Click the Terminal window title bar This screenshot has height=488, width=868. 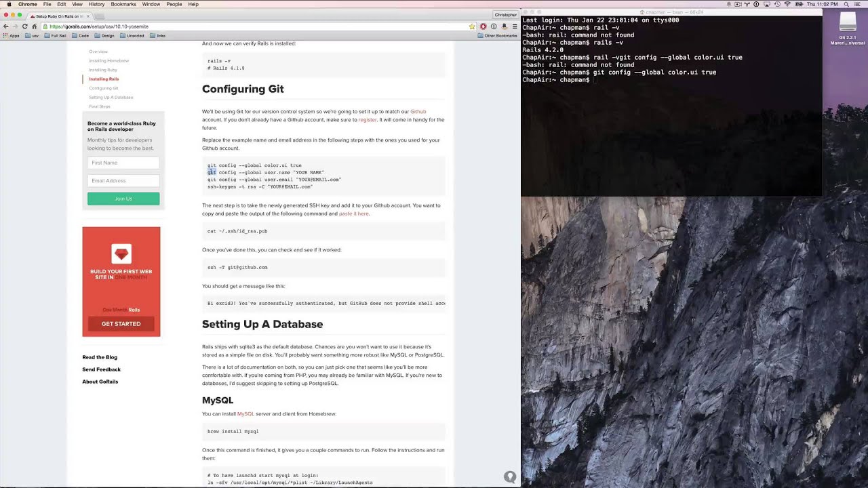(x=671, y=12)
